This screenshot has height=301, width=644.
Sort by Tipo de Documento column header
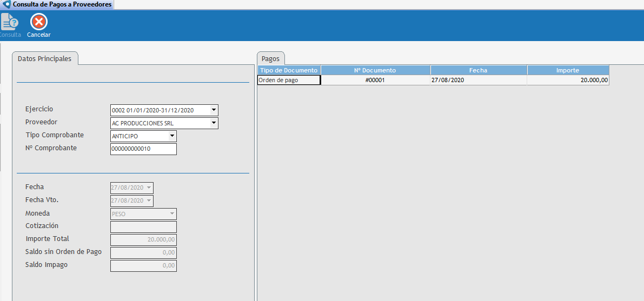pyautogui.click(x=289, y=70)
